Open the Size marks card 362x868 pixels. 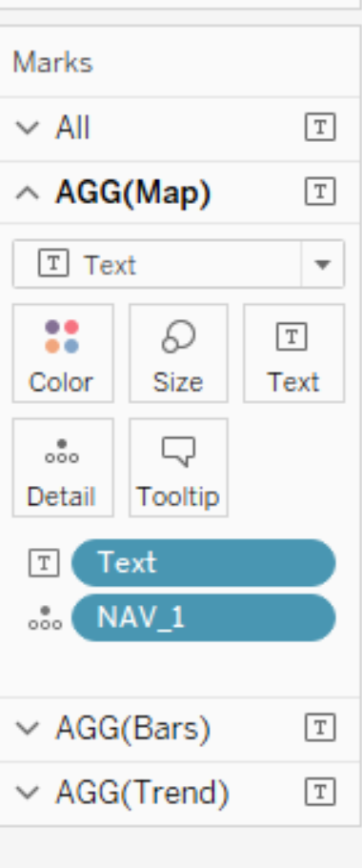tap(178, 353)
